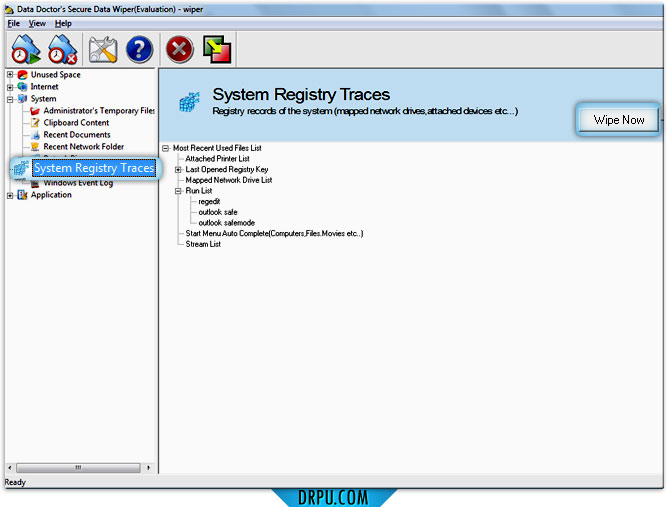
Task: Select Internet in the tree
Action: click(x=44, y=87)
